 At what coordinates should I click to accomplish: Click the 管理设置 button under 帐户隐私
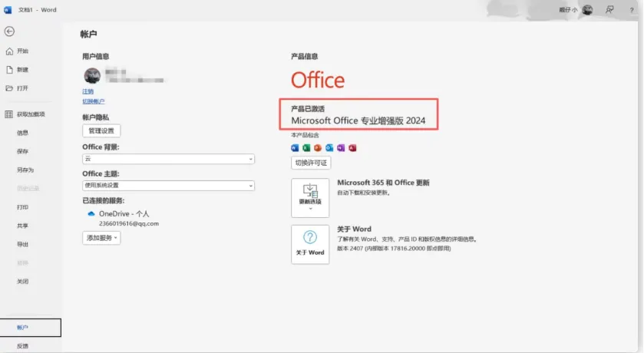[101, 131]
